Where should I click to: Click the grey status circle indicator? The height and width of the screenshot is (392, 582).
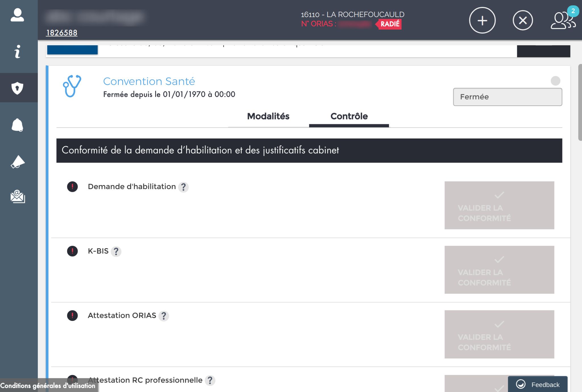[555, 81]
